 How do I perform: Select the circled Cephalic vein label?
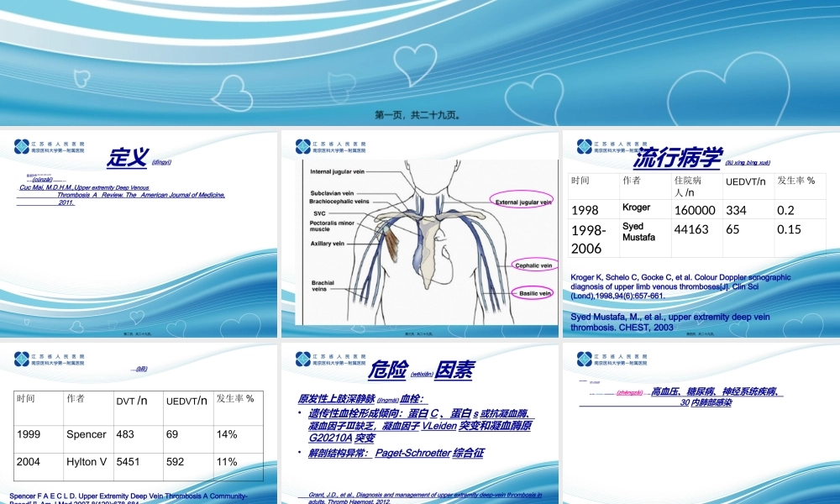pyautogui.click(x=533, y=265)
